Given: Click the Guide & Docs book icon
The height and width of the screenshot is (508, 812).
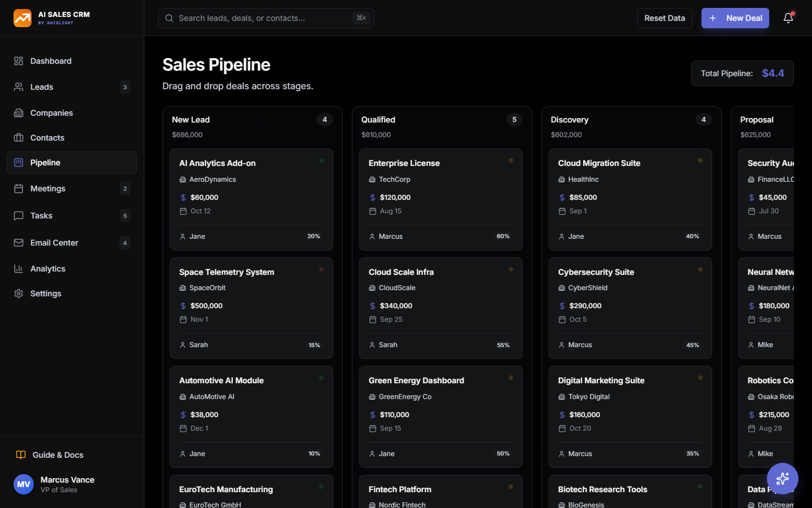Looking at the screenshot, I should [x=21, y=455].
